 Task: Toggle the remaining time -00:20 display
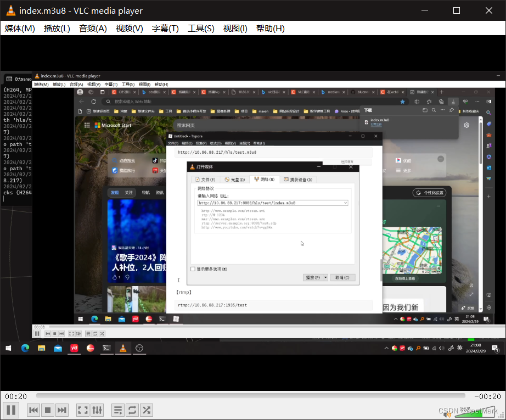[x=487, y=396]
